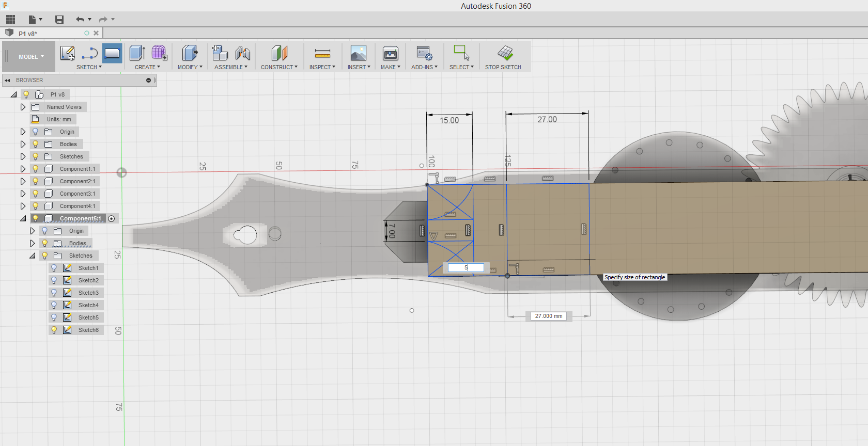Open the SKETCH menu
The image size is (868, 446).
(89, 67)
